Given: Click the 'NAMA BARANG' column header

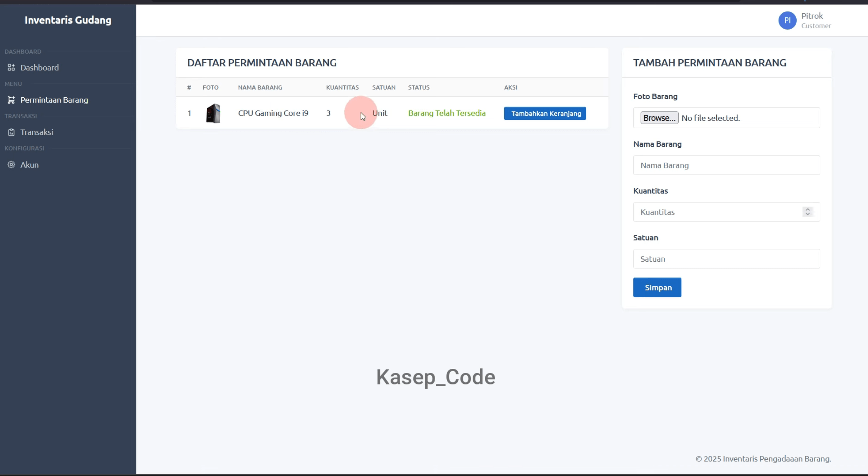Looking at the screenshot, I should [x=260, y=87].
